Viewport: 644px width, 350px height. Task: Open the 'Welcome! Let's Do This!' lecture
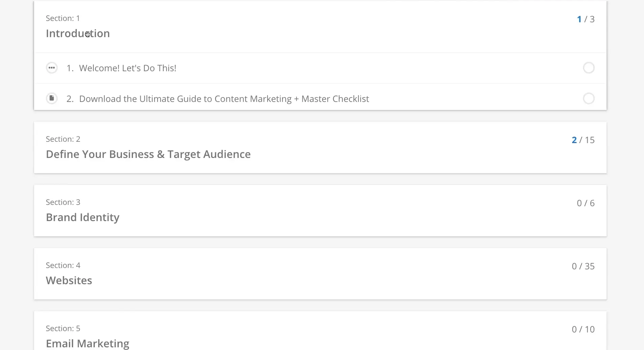coord(128,68)
